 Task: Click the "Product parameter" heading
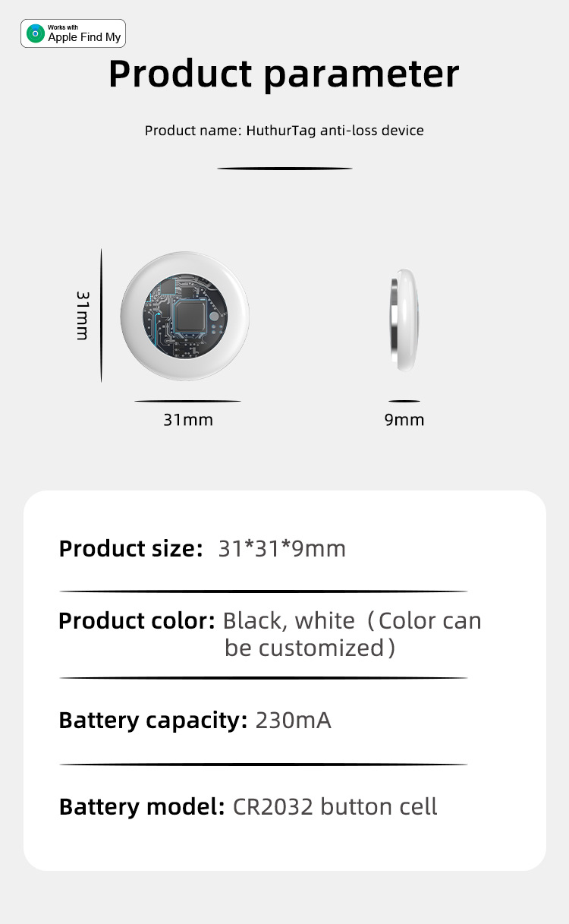(284, 74)
